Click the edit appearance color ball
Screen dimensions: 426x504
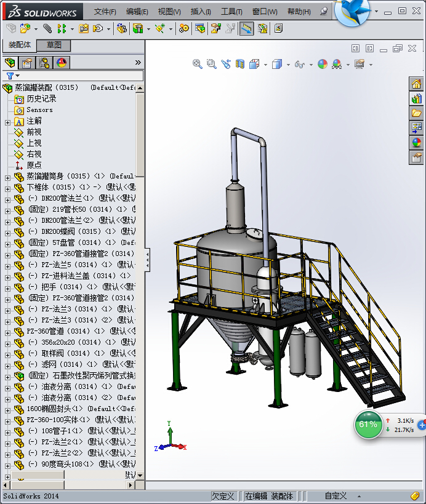(323, 64)
